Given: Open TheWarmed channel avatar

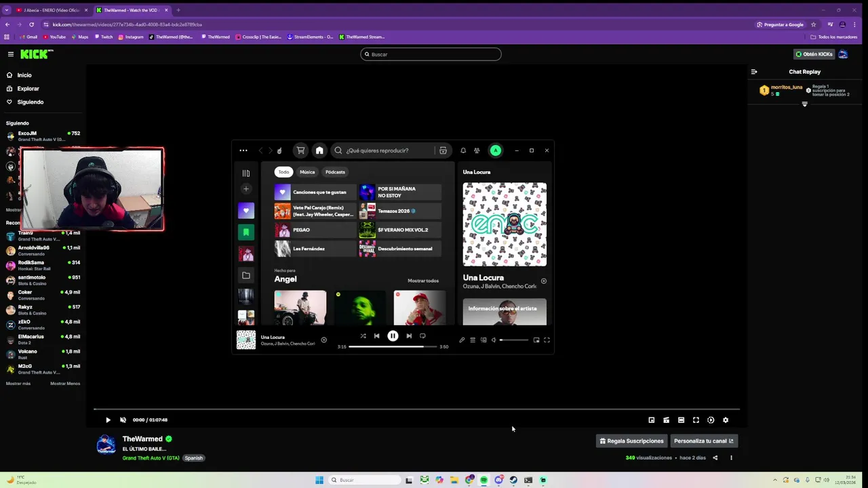Looking at the screenshot, I should 106,445.
